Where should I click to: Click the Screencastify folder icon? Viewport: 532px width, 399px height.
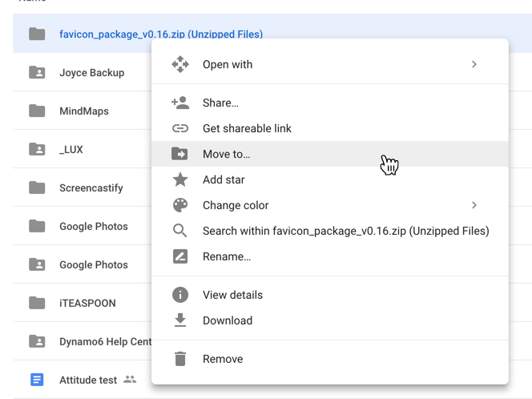37,187
